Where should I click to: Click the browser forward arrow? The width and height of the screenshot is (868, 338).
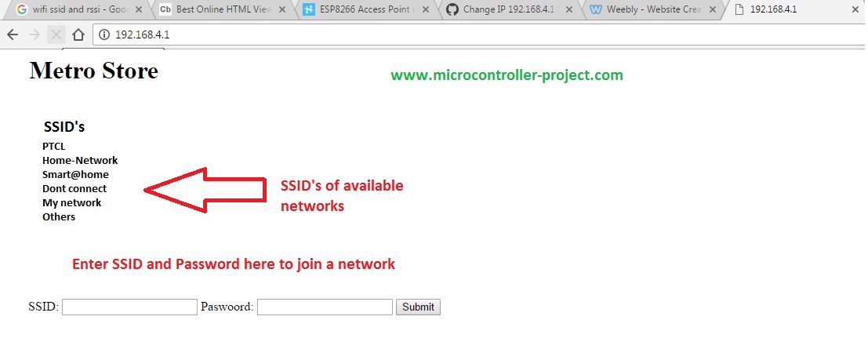click(35, 35)
